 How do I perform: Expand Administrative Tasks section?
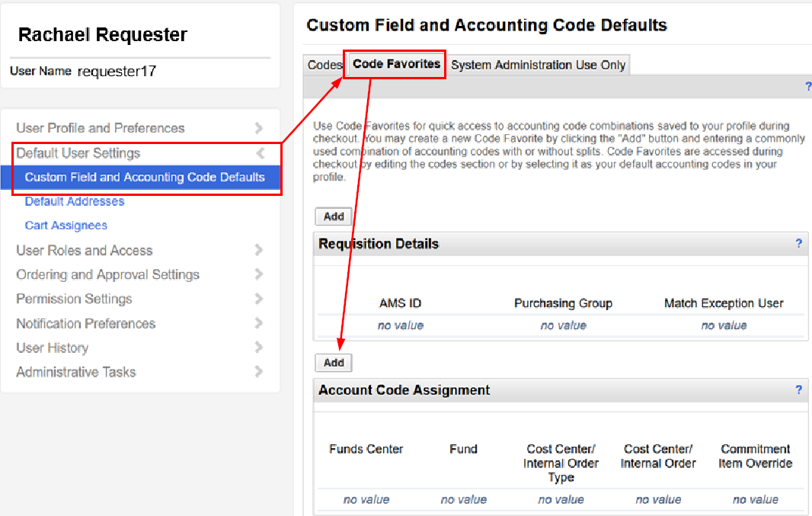[259, 372]
